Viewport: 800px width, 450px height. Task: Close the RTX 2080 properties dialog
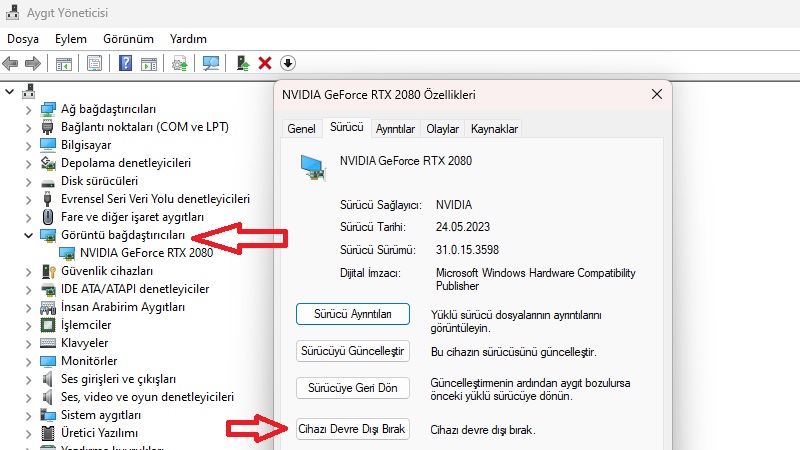[657, 94]
